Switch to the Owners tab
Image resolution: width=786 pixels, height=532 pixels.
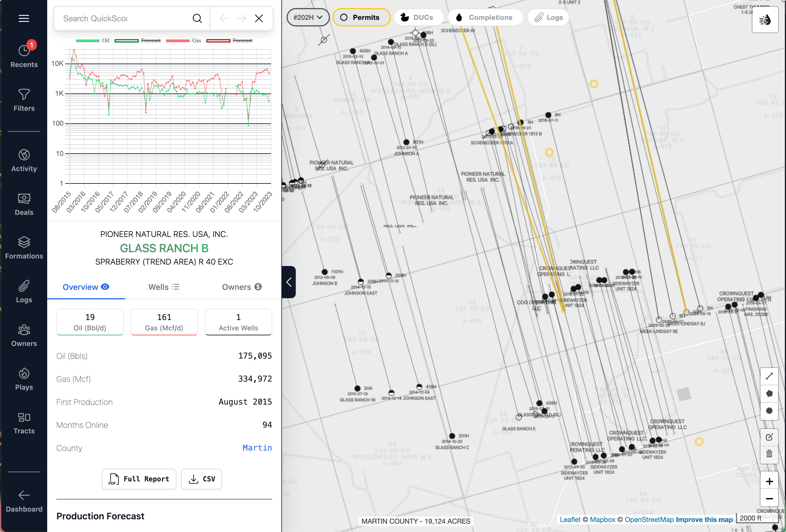tap(242, 287)
